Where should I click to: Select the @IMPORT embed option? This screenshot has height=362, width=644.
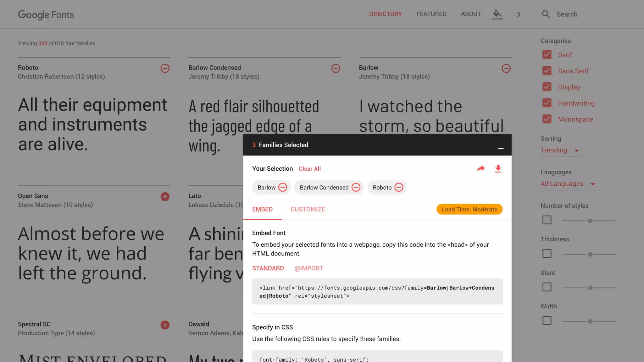click(x=308, y=268)
